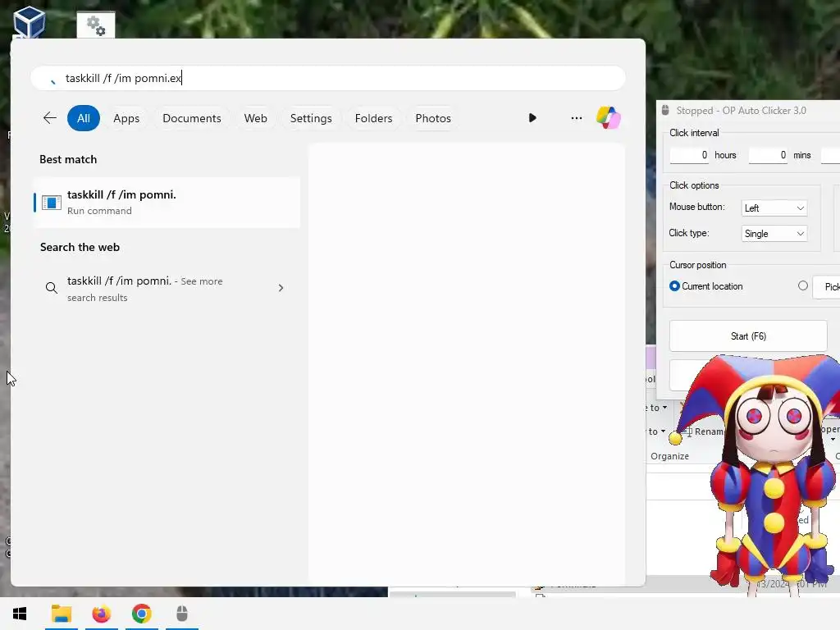This screenshot has width=840, height=630.
Task: Launch Firefox from the taskbar
Action: pyautogui.click(x=101, y=614)
